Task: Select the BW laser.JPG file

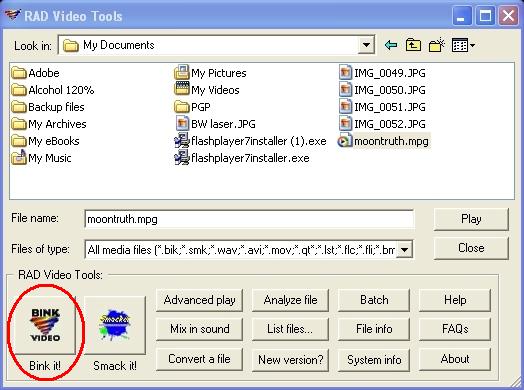Action: pos(216,124)
